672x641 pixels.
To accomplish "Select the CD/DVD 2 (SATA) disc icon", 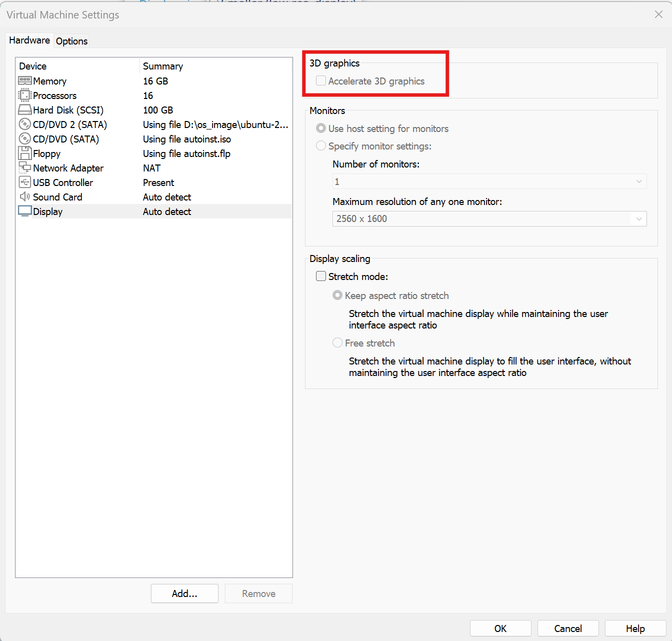I will pyautogui.click(x=25, y=124).
